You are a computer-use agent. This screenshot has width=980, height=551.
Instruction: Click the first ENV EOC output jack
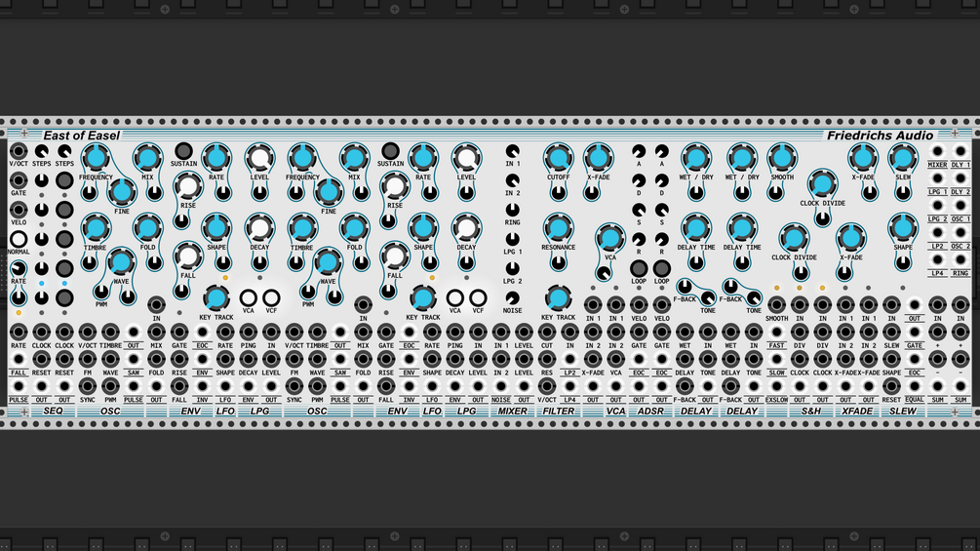(x=202, y=332)
